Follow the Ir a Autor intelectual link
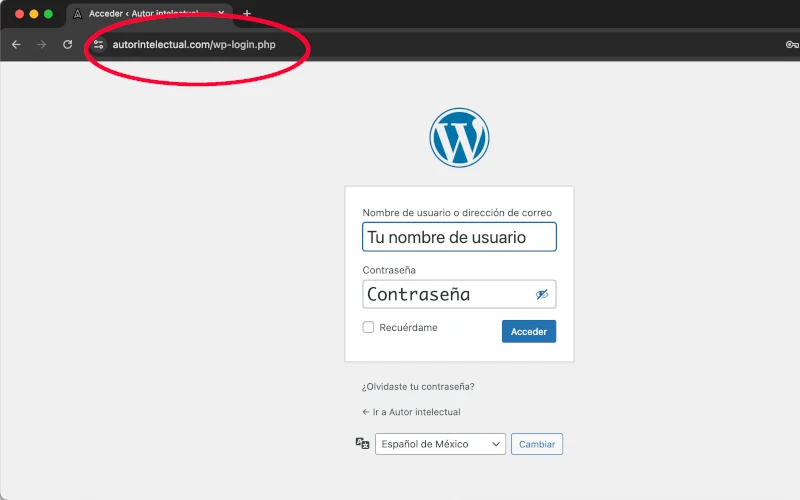The height and width of the screenshot is (500, 800). tap(411, 412)
